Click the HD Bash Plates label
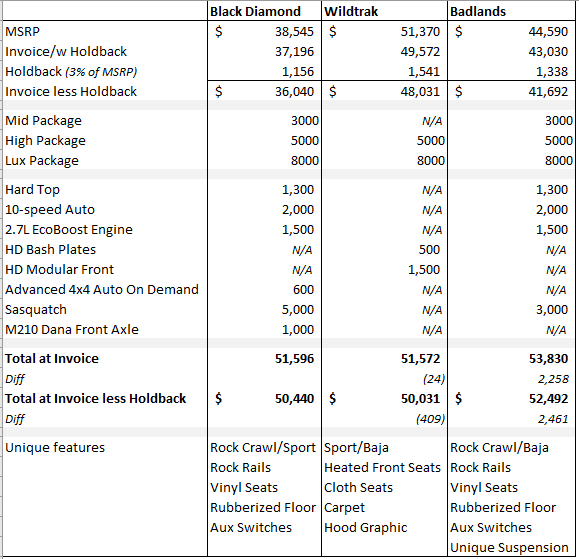This screenshot has width=579, height=559. click(x=50, y=250)
